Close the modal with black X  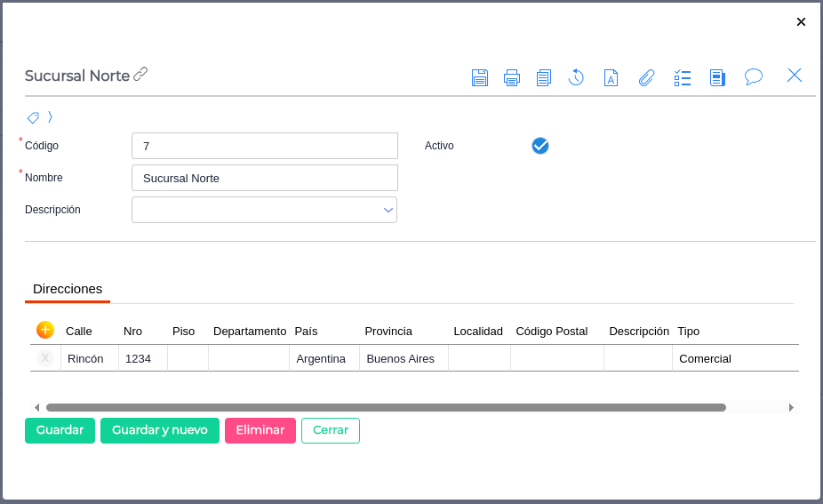pyautogui.click(x=801, y=21)
